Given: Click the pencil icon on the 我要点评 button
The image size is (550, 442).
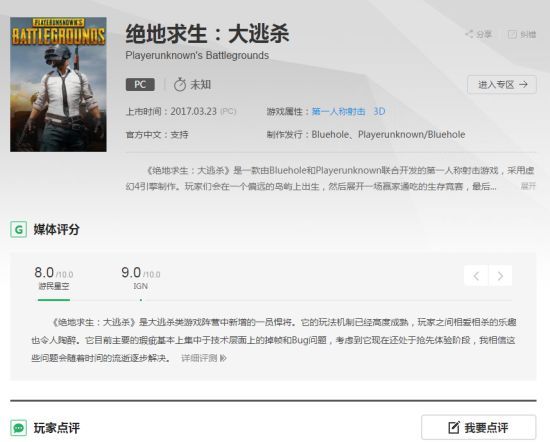Looking at the screenshot, I should click(x=454, y=427).
